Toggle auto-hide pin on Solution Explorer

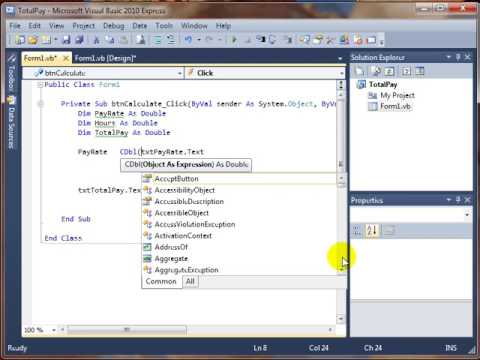[x=458, y=57]
